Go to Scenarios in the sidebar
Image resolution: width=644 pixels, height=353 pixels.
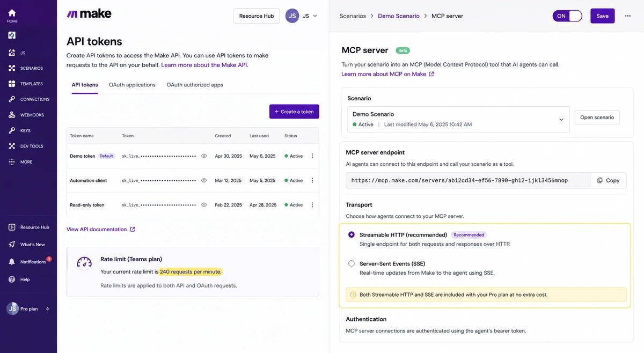coord(25,68)
